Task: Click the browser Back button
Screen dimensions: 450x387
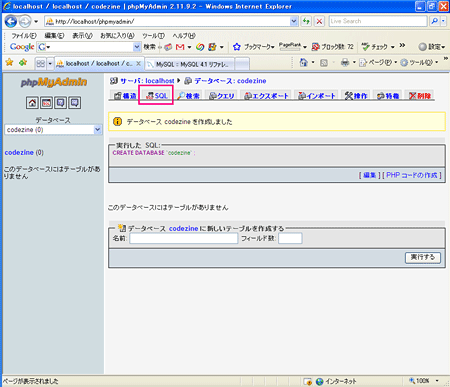Action: tap(11, 22)
